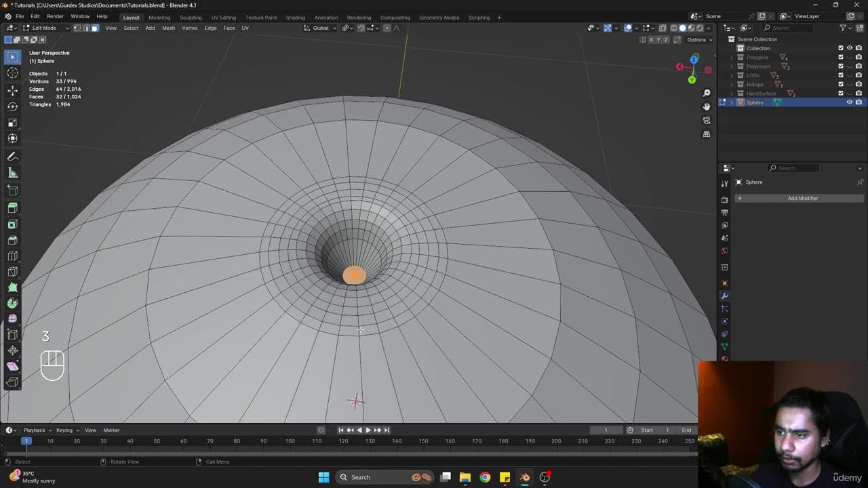868x488 pixels.
Task: Play the timeline animation
Action: click(x=368, y=430)
